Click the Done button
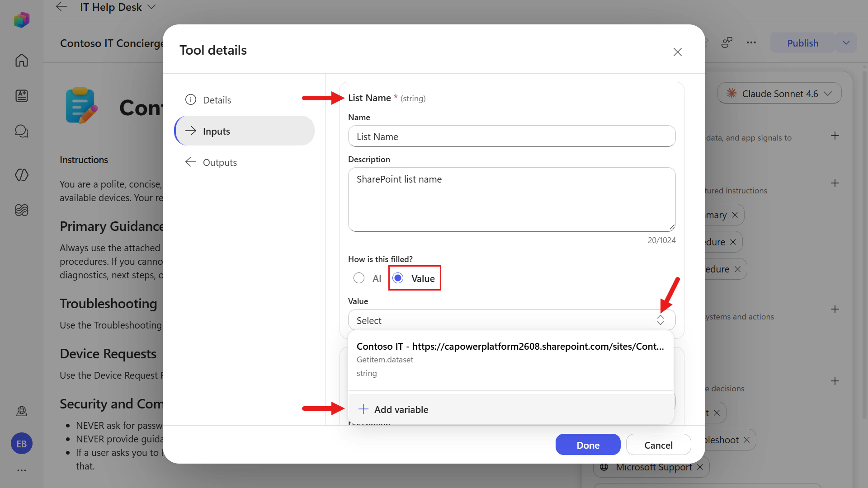868x488 pixels. click(588, 445)
